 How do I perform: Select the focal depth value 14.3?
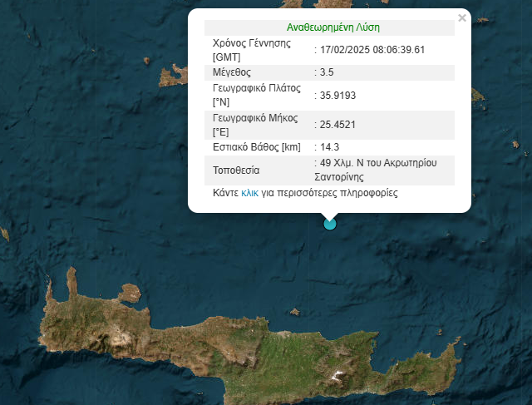point(329,147)
